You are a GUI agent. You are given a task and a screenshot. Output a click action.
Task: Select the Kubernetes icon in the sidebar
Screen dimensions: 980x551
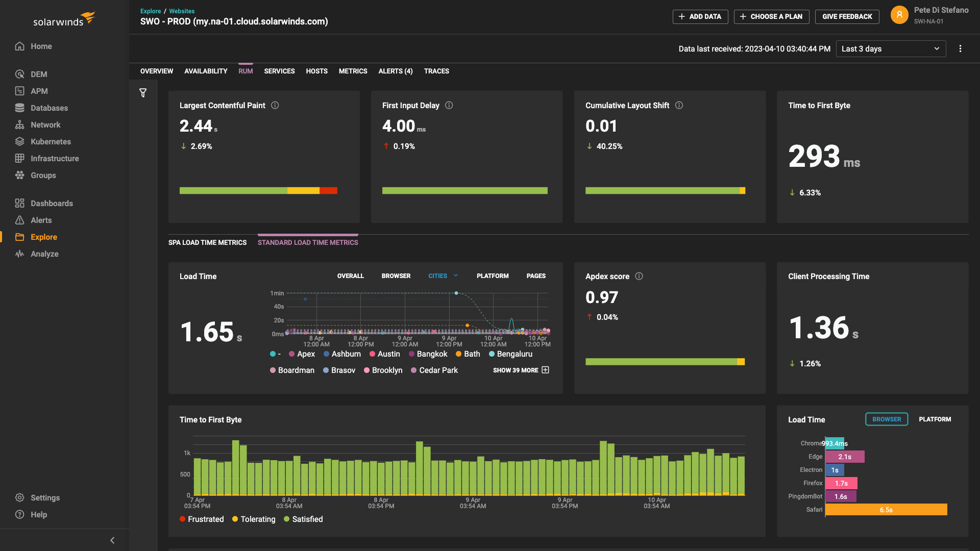[x=19, y=141]
